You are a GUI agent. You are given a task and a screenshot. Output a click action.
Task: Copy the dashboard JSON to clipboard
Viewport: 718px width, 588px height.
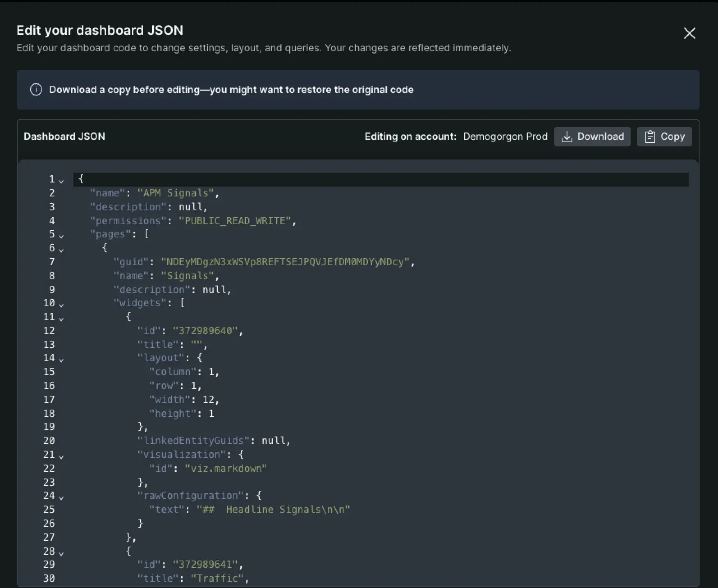tap(664, 137)
